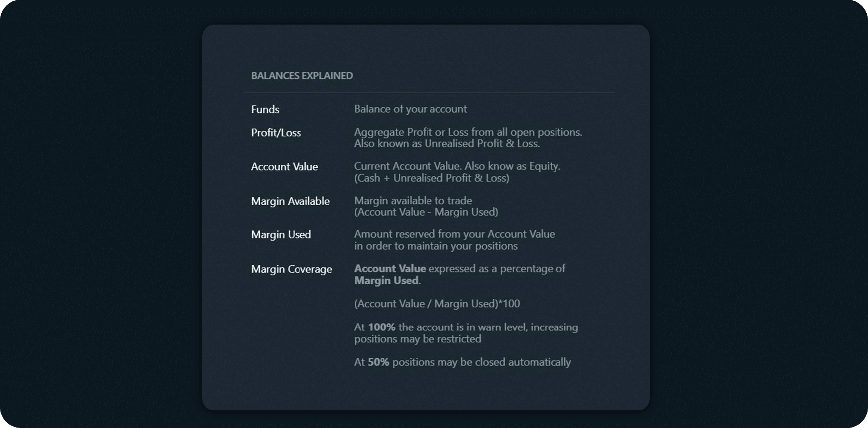Select the '(Cash + Unrealised Profit & Loss)' formula
The width and height of the screenshot is (868, 428).
[431, 178]
